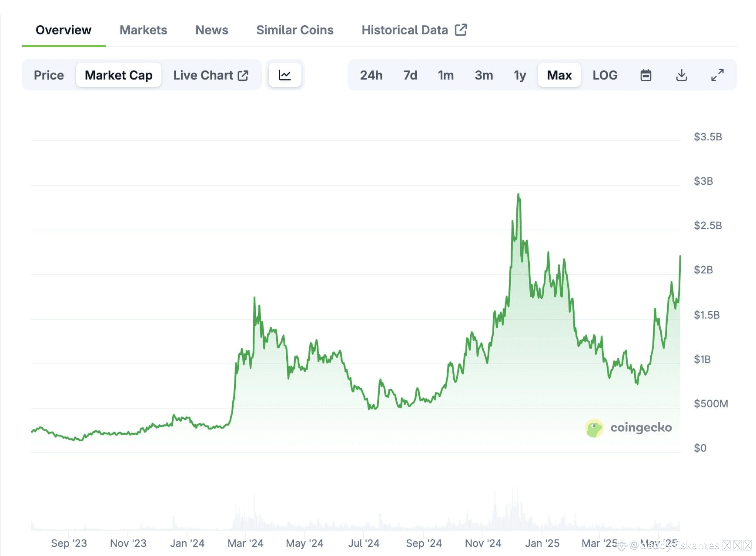Image resolution: width=756 pixels, height=556 pixels.
Task: Choose the 3m time range
Action: (x=484, y=75)
